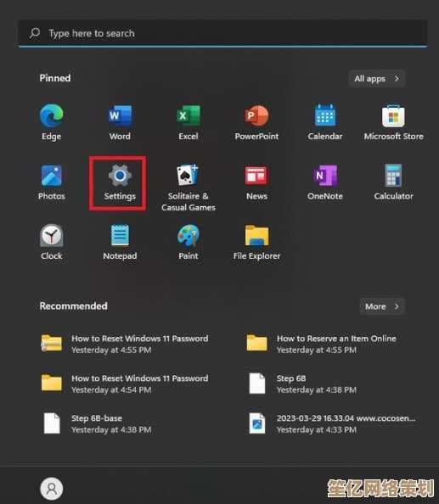Open the recommended file Step 6B-base
Viewport: 439px width, 504px height.
(x=98, y=423)
